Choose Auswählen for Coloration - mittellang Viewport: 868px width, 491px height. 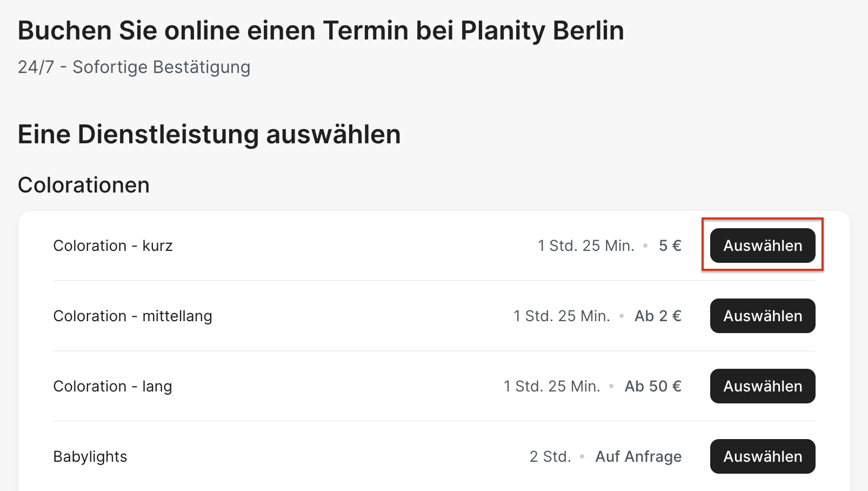pyautogui.click(x=762, y=316)
